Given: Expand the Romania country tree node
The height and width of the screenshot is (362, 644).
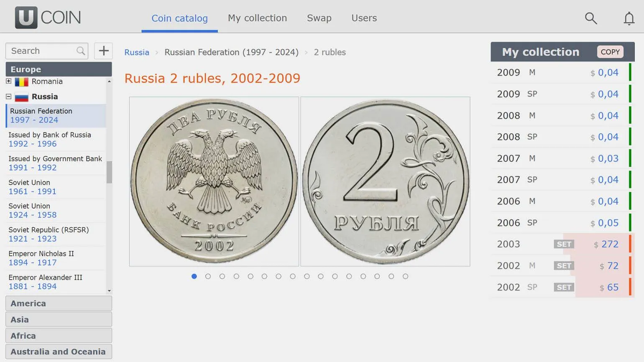Looking at the screenshot, I should (x=8, y=81).
